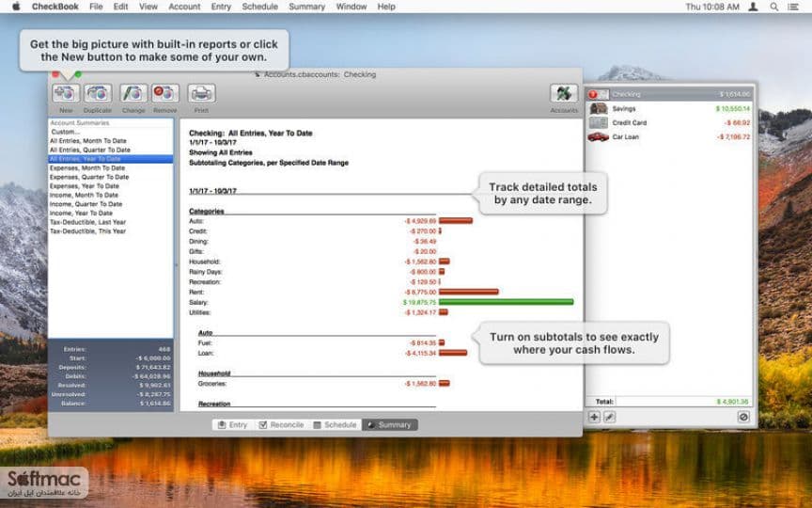The width and height of the screenshot is (812, 508).
Task: Click the Savings account piggy bank icon
Action: (x=598, y=109)
